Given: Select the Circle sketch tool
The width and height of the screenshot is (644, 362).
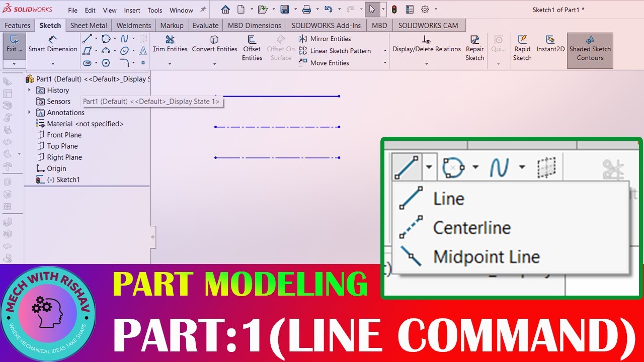Looking at the screenshot, I should coord(106,38).
